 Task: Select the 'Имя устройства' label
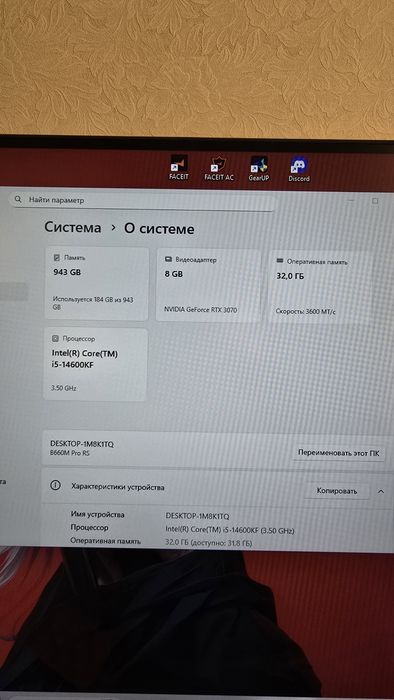point(97,514)
